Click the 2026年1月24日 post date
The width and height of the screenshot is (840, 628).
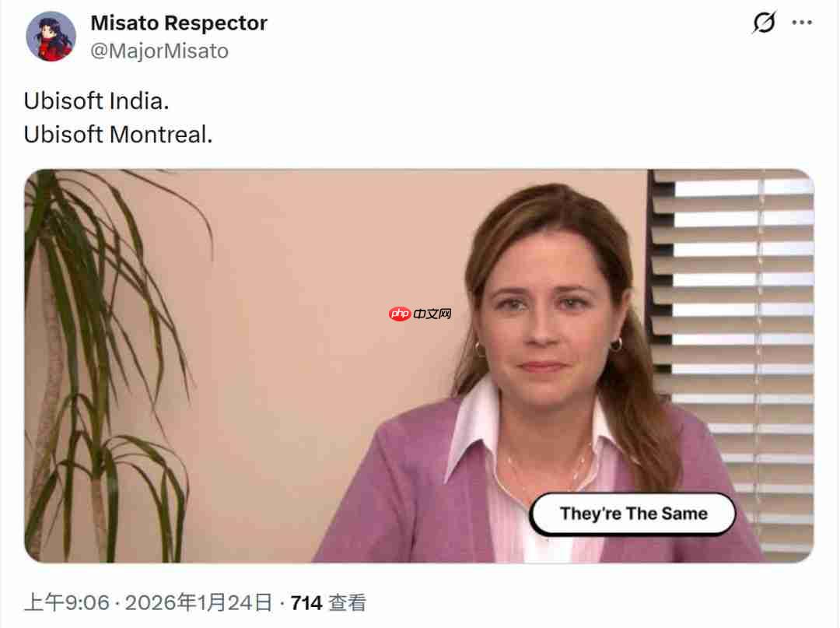point(199,603)
